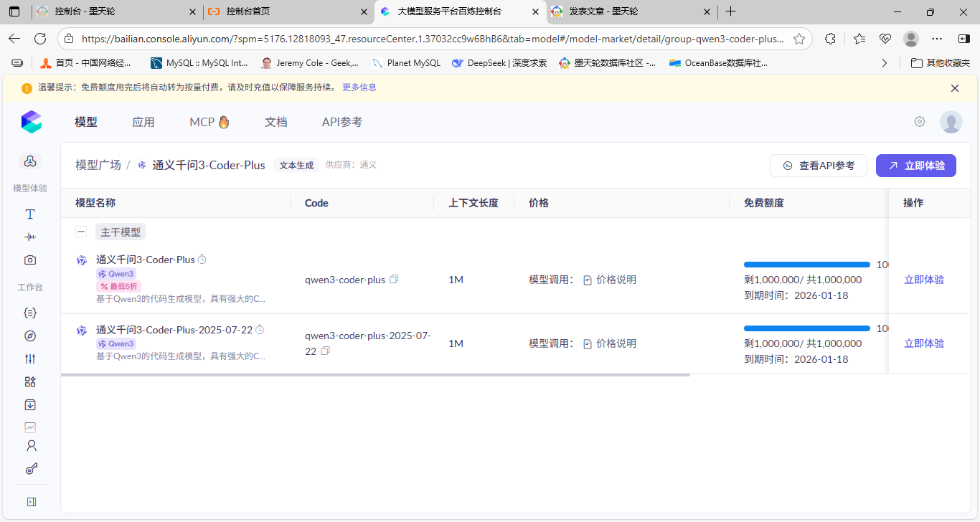Image resolution: width=980 pixels, height=522 pixels.
Task: Open 价格说明 for qwen3-coder-plus
Action: click(610, 280)
